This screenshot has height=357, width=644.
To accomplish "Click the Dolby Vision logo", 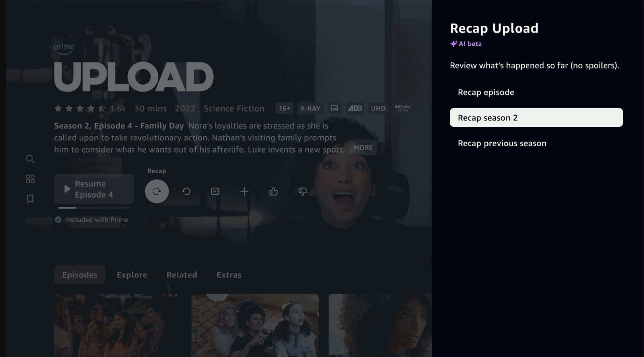I will click(403, 108).
